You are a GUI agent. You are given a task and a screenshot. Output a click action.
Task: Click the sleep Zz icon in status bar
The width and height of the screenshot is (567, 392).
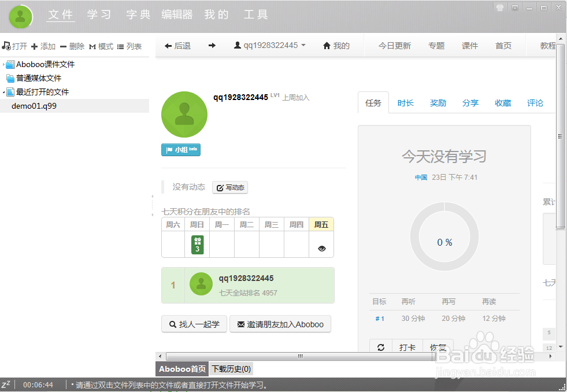(6, 384)
